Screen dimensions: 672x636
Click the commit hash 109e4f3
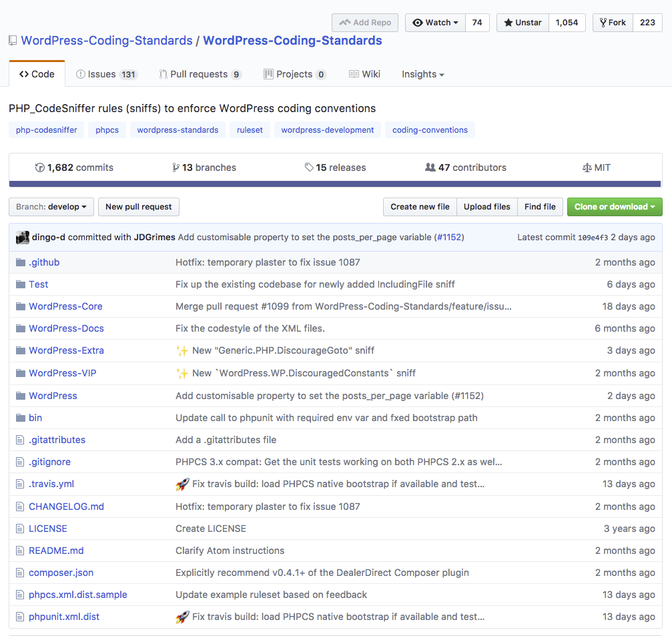click(593, 238)
